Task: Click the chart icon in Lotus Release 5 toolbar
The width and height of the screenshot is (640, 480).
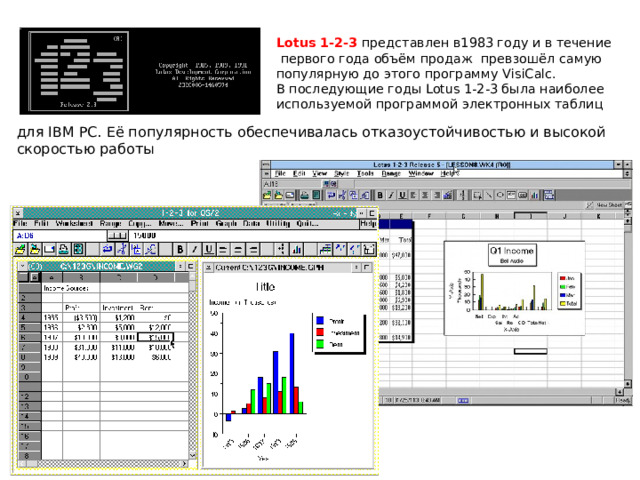Action: coord(534,195)
